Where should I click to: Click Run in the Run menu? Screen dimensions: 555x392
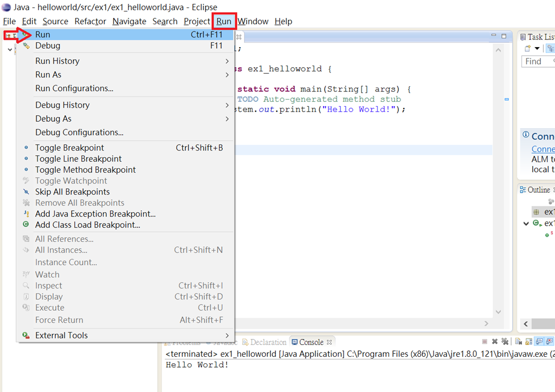(125, 35)
